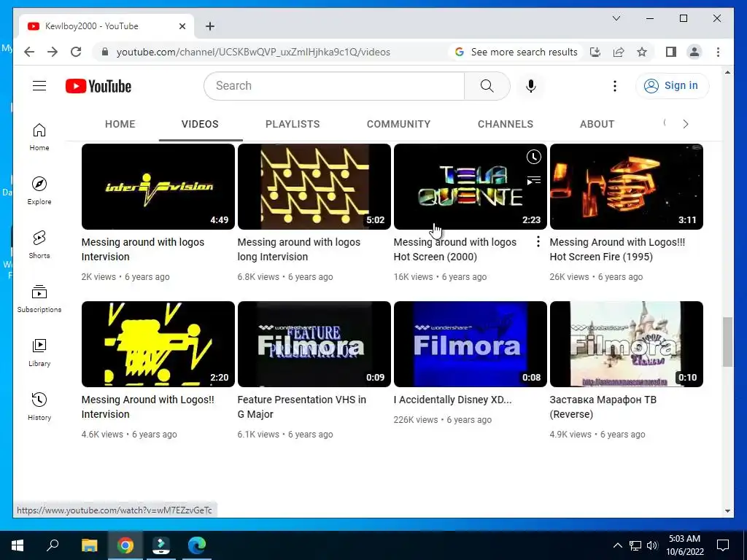Viewport: 747px width, 560px height.
Task: Click the page vertical scrollbar thumb
Action: click(x=727, y=341)
